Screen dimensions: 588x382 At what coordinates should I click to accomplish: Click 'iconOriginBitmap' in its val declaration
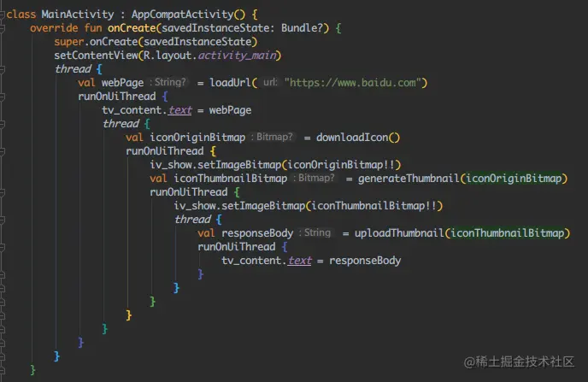[197, 138]
